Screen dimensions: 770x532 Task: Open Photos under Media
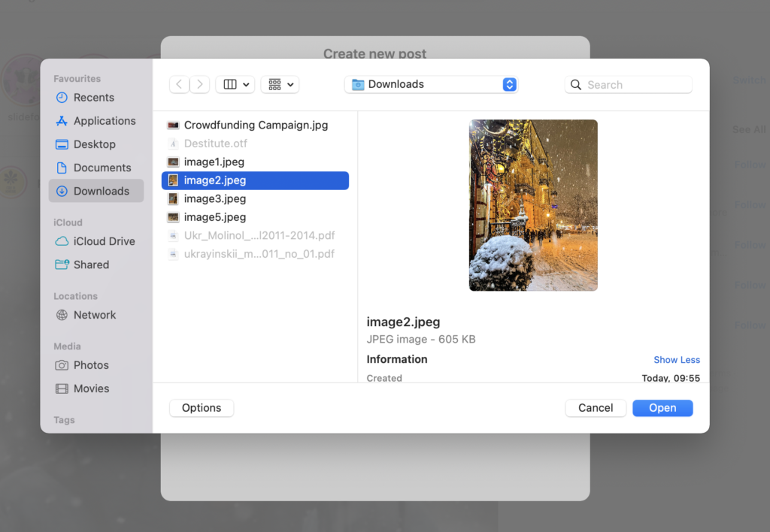(96, 365)
